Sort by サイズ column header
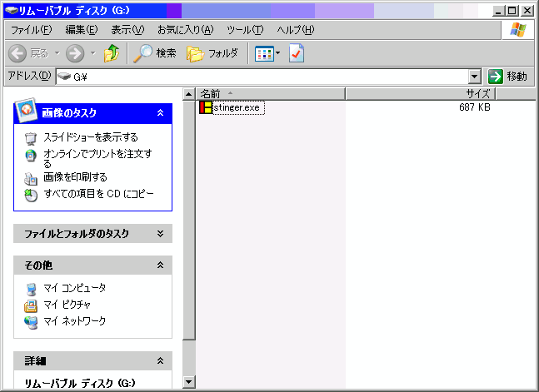 tap(421, 93)
